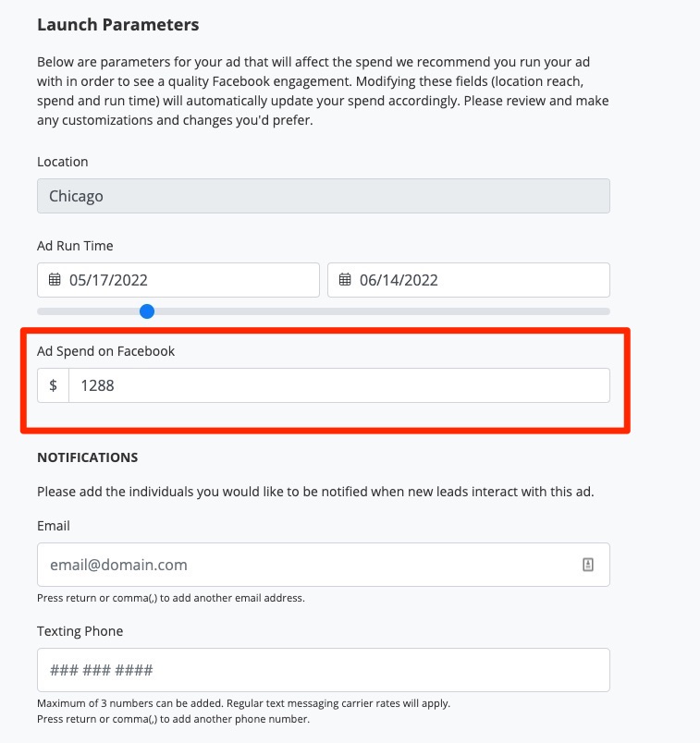The width and height of the screenshot is (700, 743).
Task: Click the Ad Spend on Facebook label
Action: [105, 351]
